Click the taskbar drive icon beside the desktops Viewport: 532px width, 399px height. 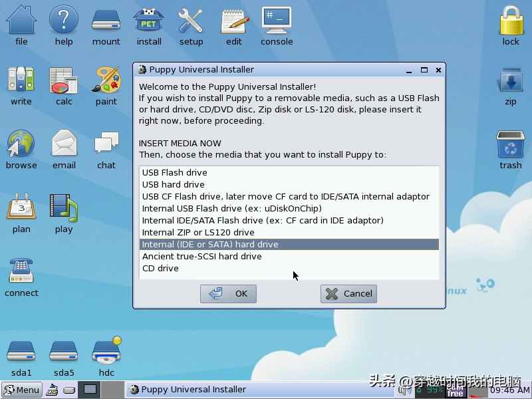pyautogui.click(x=69, y=390)
